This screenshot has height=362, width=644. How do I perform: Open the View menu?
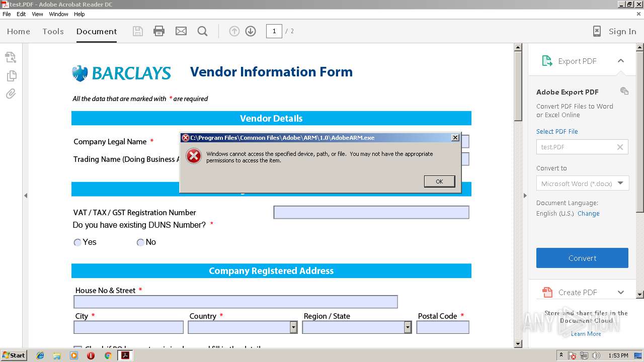(x=37, y=14)
